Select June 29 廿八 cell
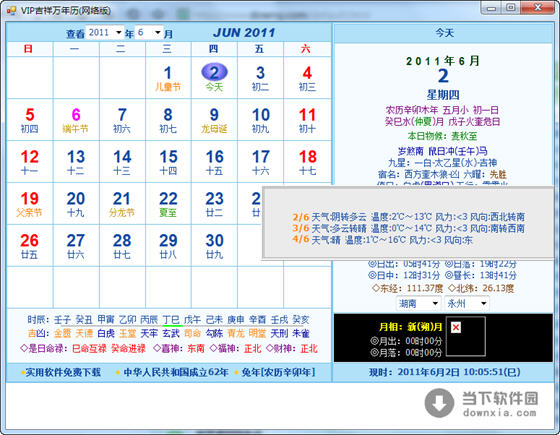This screenshot has height=435, width=560. [x=168, y=245]
